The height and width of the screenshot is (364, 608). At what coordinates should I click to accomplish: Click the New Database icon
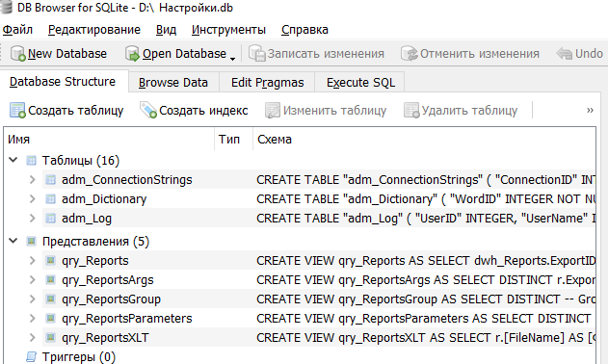click(18, 54)
